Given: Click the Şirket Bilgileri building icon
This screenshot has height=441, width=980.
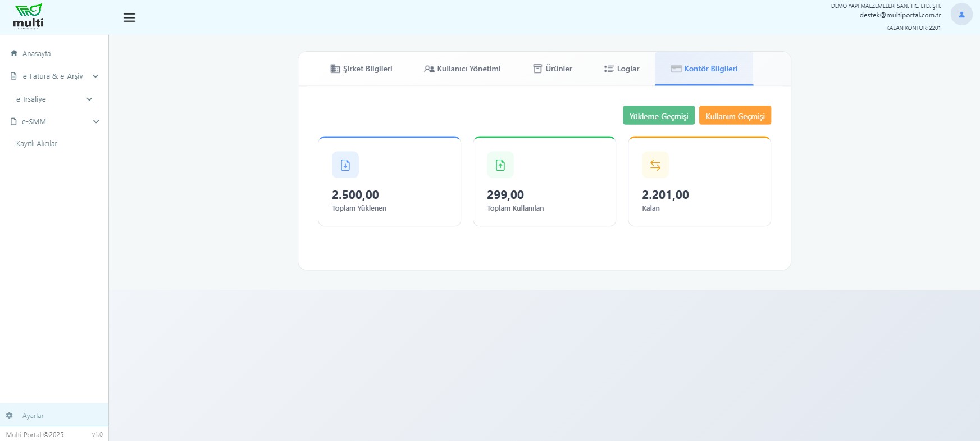Looking at the screenshot, I should click(335, 69).
